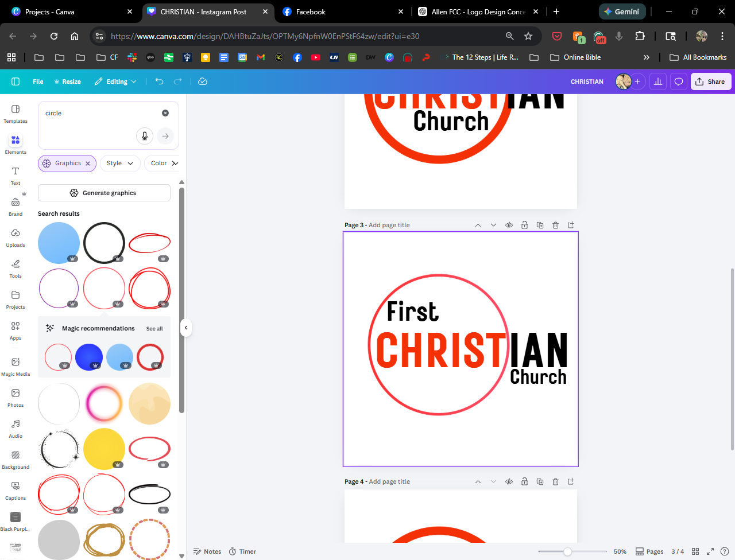Click See all for Magic recommendations
The height and width of the screenshot is (560, 735).
click(x=154, y=329)
